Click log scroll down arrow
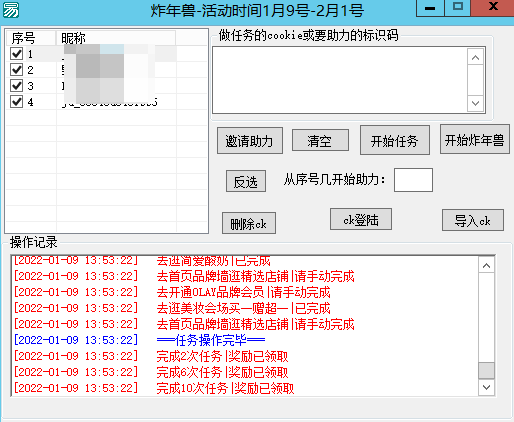514x422 pixels. pos(486,387)
